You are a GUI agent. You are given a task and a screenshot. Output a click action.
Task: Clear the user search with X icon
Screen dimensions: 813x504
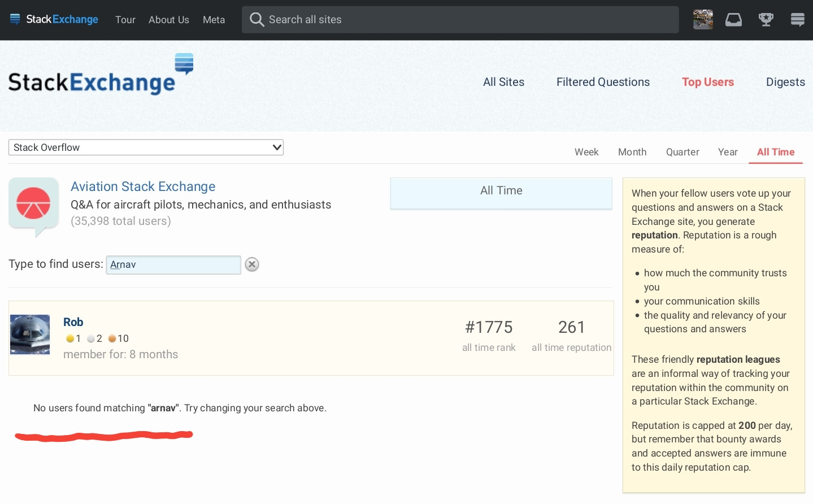point(252,264)
